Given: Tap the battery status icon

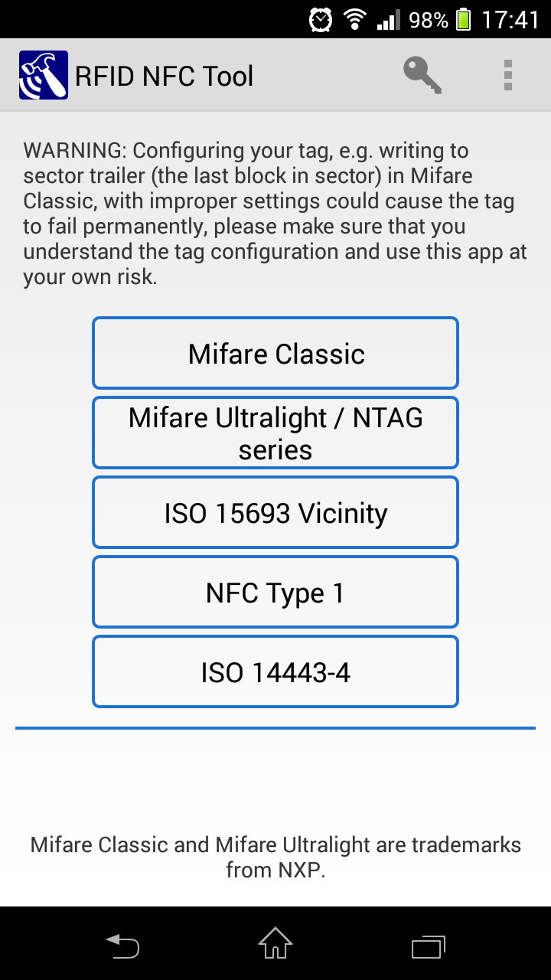Looking at the screenshot, I should tap(463, 19).
